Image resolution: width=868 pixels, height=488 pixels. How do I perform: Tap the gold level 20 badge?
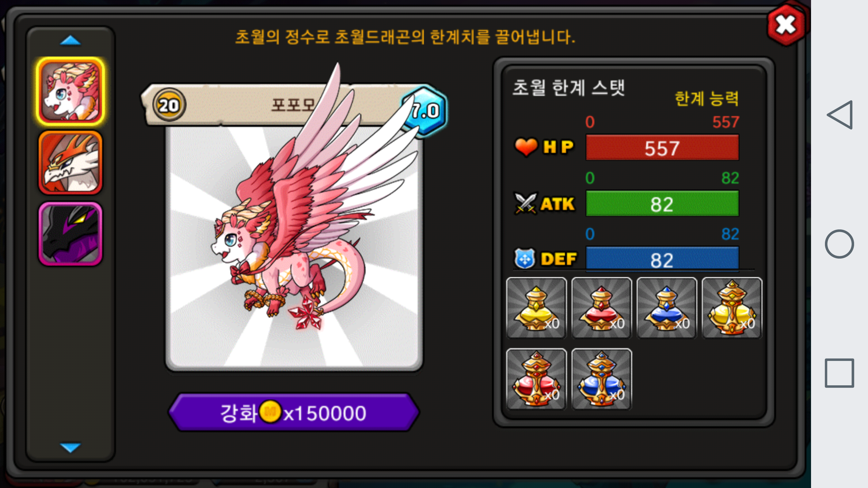pyautogui.click(x=169, y=105)
